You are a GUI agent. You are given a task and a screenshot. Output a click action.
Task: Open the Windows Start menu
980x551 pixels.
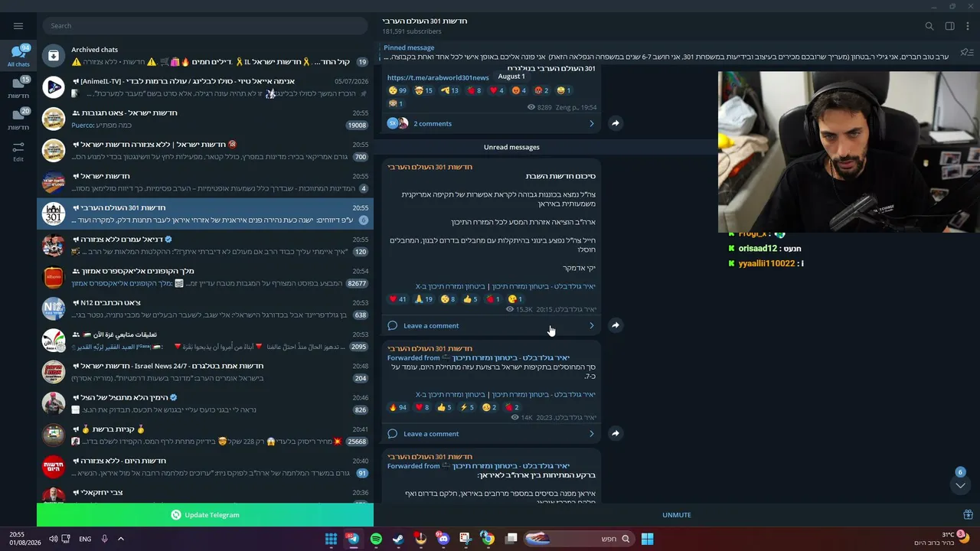pyautogui.click(x=647, y=539)
